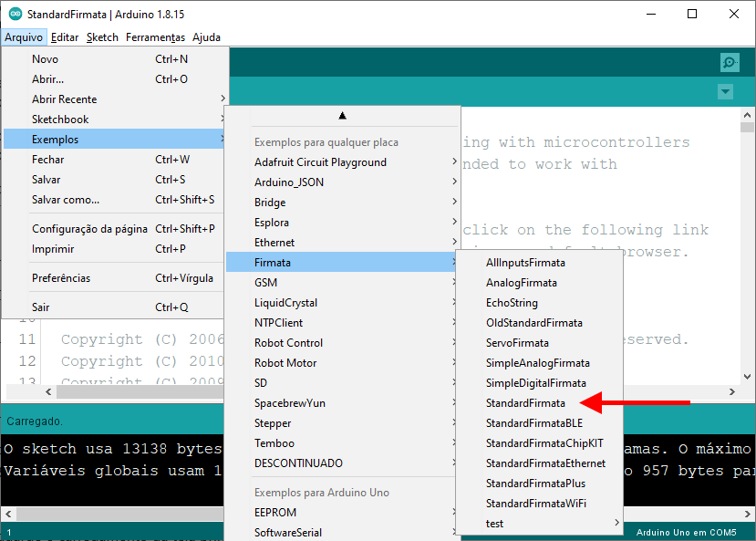Open the Editar menu
This screenshot has width=756, height=541.
pos(65,37)
